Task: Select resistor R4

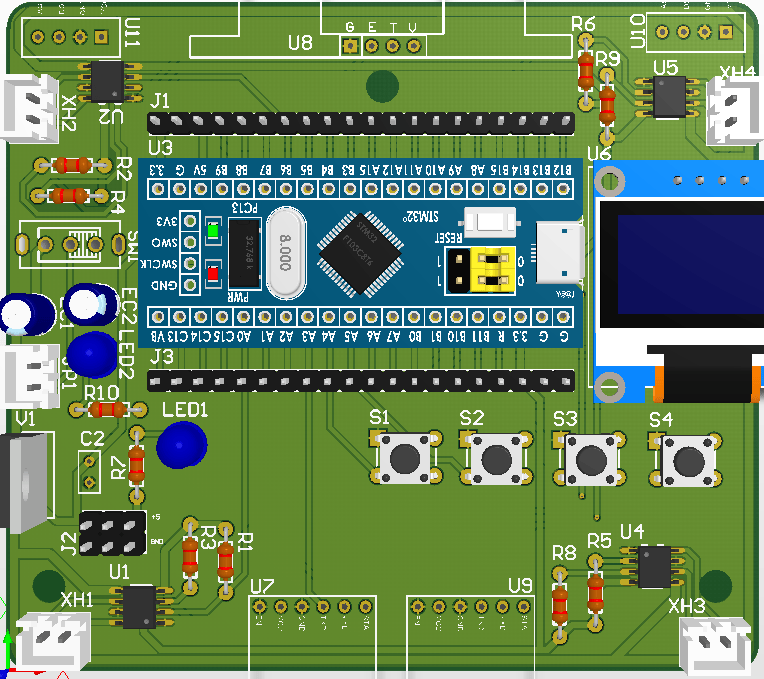Action: (x=69, y=196)
